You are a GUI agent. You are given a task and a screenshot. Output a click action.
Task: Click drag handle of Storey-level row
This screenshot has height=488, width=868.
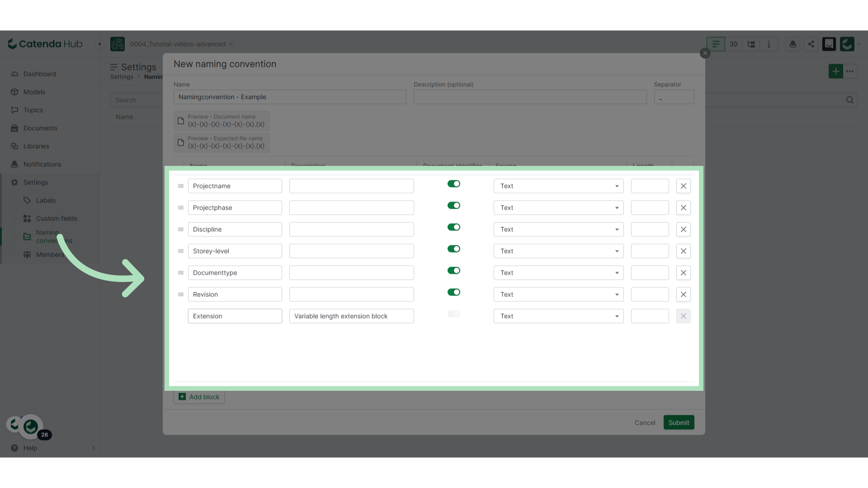181,251
